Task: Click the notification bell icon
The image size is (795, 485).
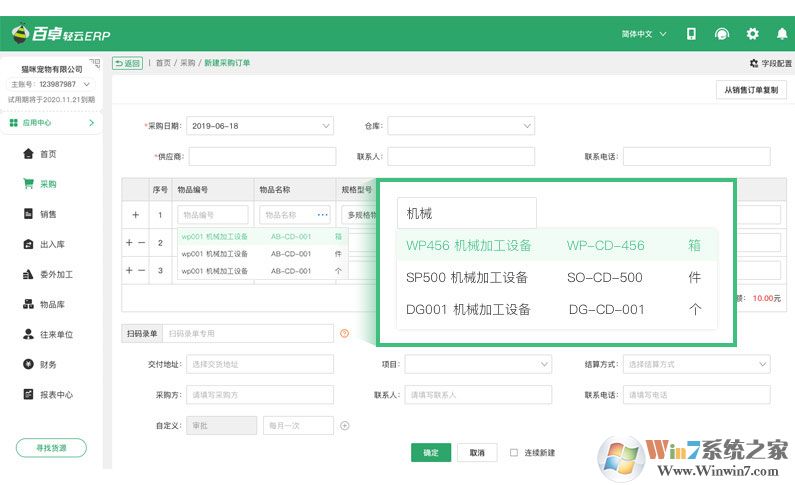Action: pos(782,34)
